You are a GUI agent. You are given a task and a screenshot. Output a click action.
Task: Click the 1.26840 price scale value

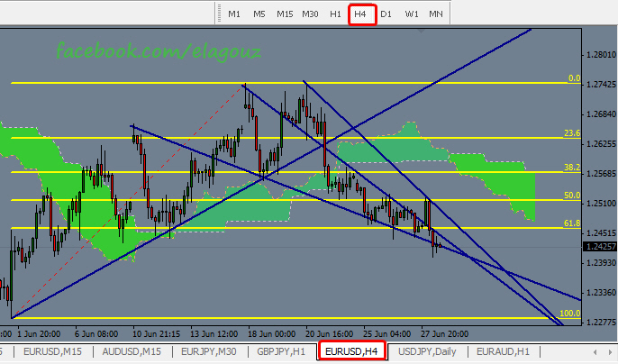[x=601, y=114]
